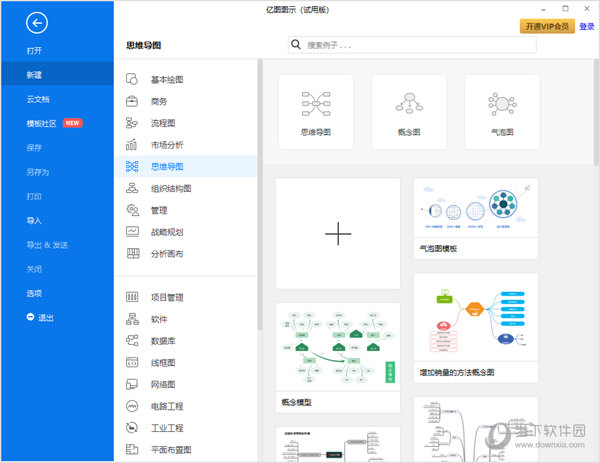The width and height of the screenshot is (600, 463).
Task: Open the 思维导图 diagram type tile
Action: 316,112
